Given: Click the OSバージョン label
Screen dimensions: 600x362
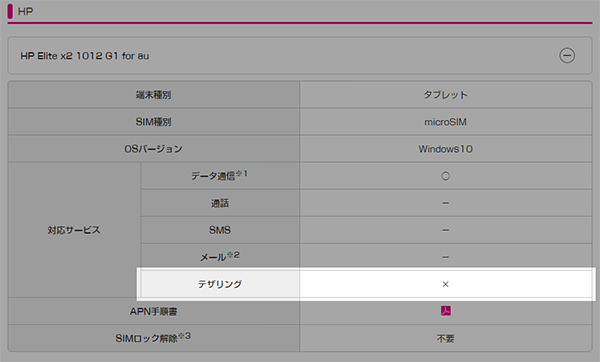Looking at the screenshot, I should click(153, 148).
